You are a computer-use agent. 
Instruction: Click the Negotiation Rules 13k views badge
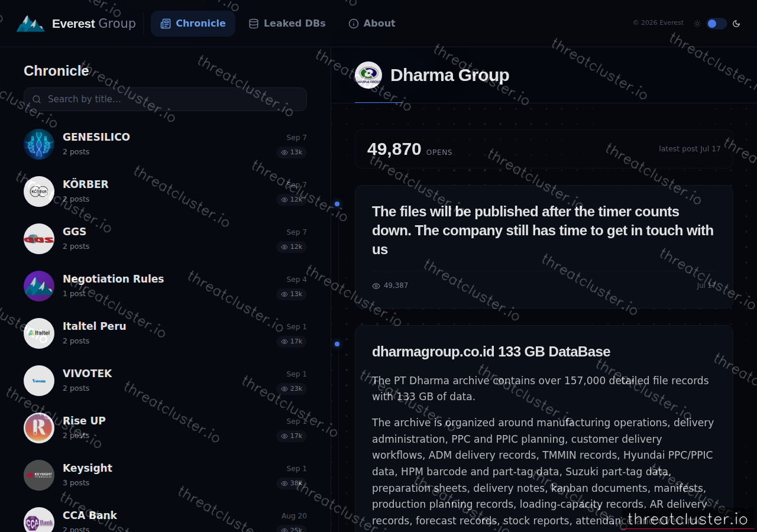[292, 294]
